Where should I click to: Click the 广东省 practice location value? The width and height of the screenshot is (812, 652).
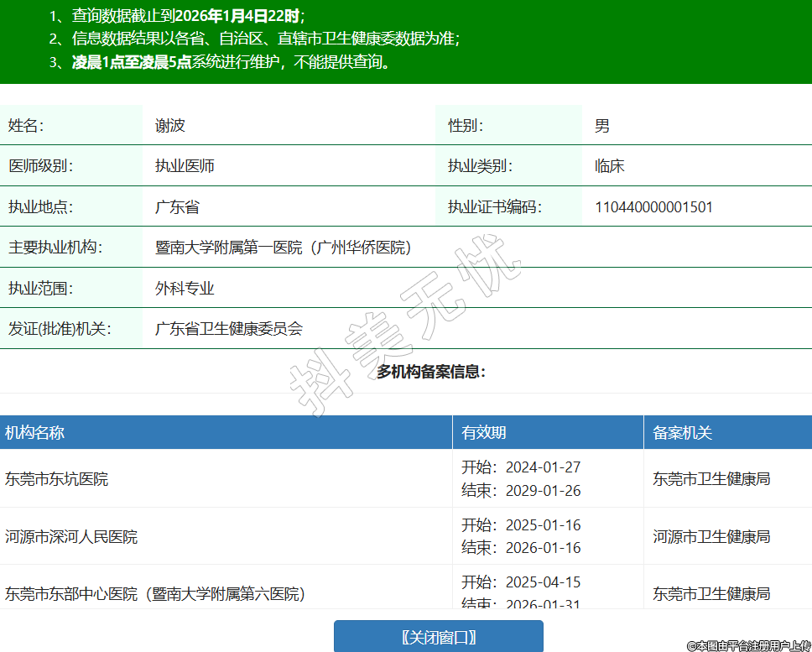point(177,207)
